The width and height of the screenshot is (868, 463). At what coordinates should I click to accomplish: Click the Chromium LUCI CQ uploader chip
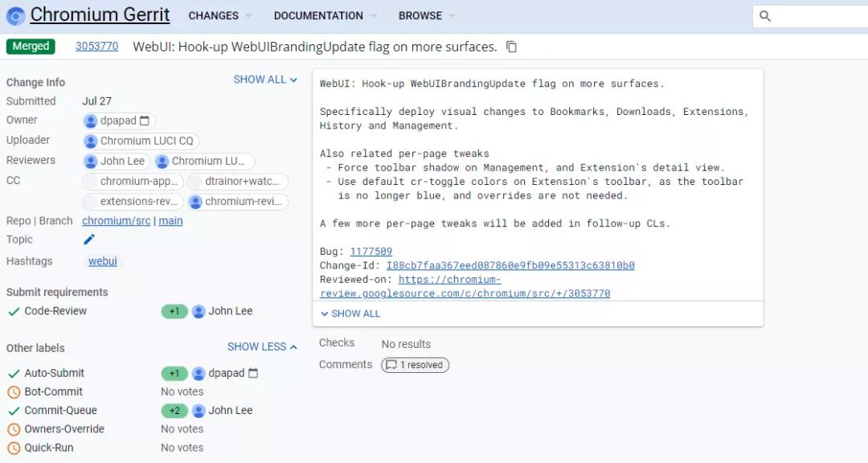click(141, 141)
